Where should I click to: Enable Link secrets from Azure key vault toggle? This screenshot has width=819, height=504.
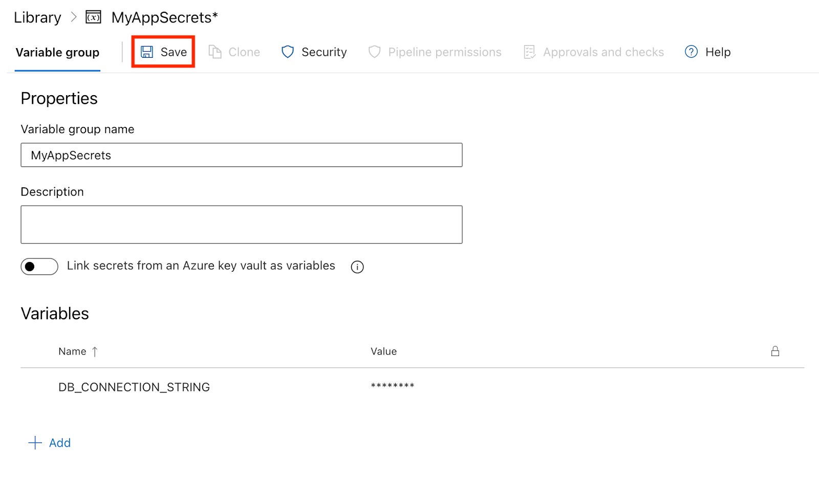tap(39, 267)
